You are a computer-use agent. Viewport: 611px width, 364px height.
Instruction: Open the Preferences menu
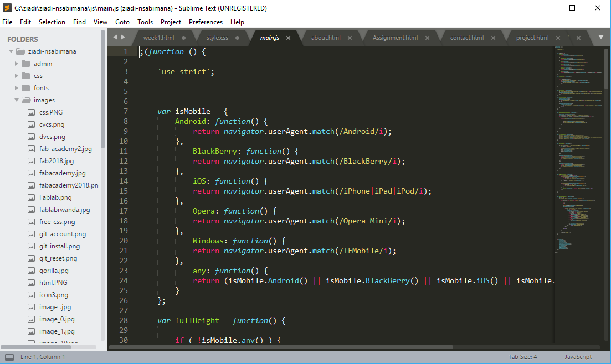tap(206, 22)
